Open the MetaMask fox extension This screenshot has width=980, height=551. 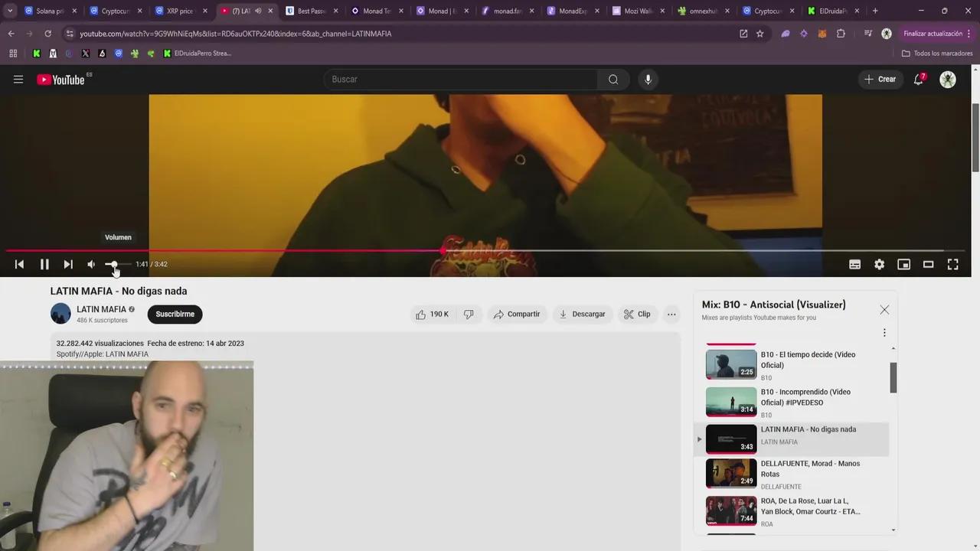point(822,34)
